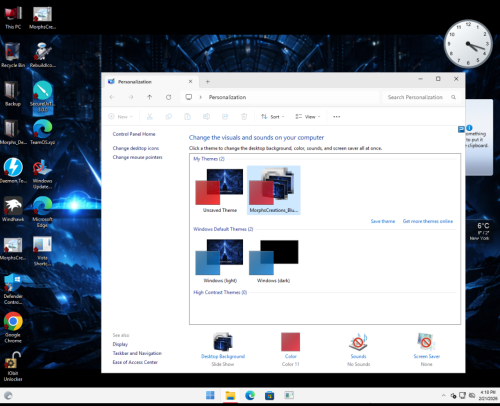Open File Explorer from taskbar
The width and height of the screenshot is (500, 406).
tap(230, 396)
